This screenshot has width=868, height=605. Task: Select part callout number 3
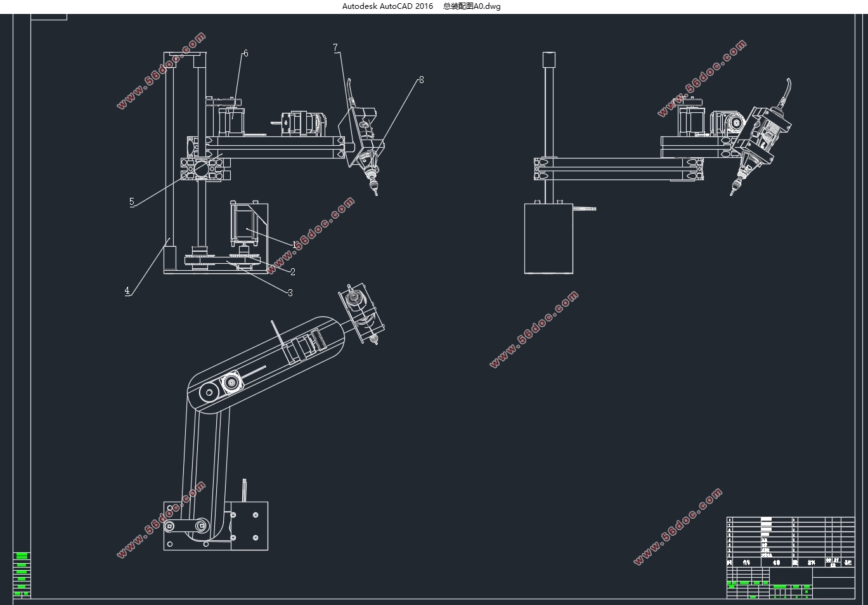(290, 292)
